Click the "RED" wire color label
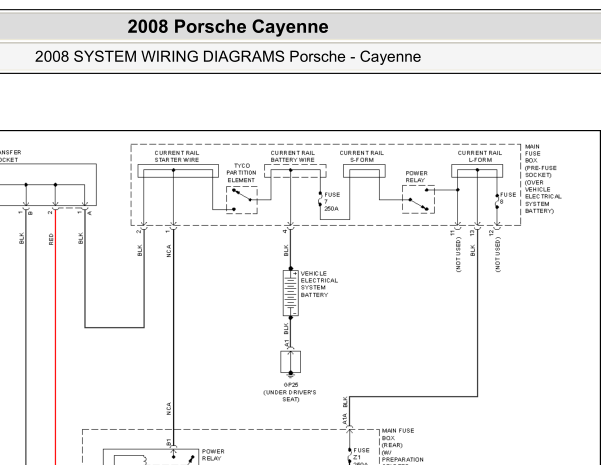 point(51,239)
